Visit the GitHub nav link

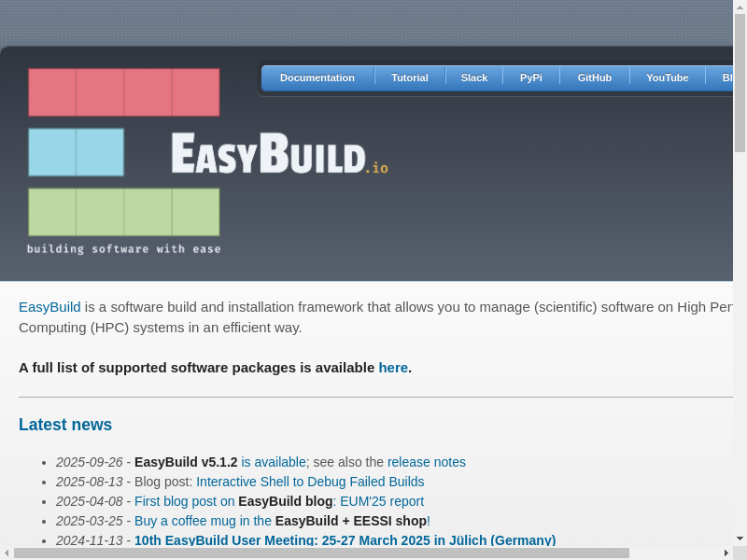point(594,77)
